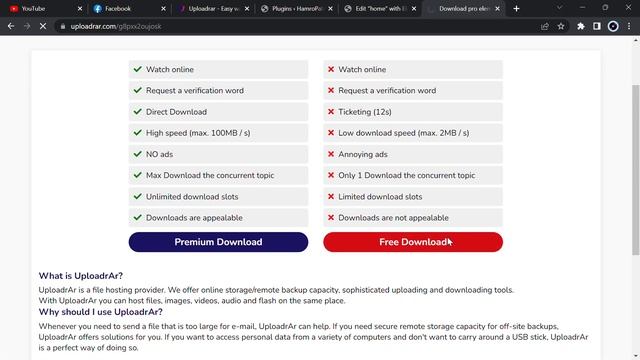Click the "Only 1 Download the concurrent topic" text
Image resolution: width=640 pixels, height=360 pixels.
(x=407, y=176)
